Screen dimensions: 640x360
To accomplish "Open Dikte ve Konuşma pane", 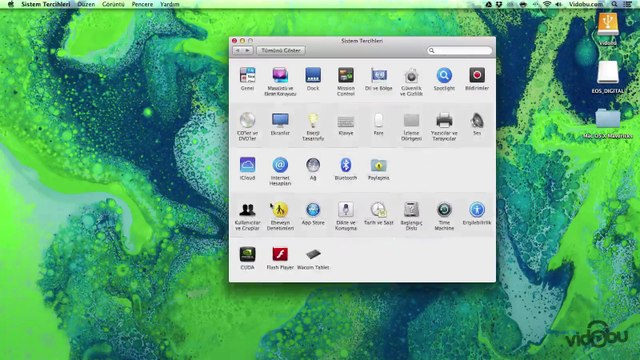I will pyautogui.click(x=346, y=210).
